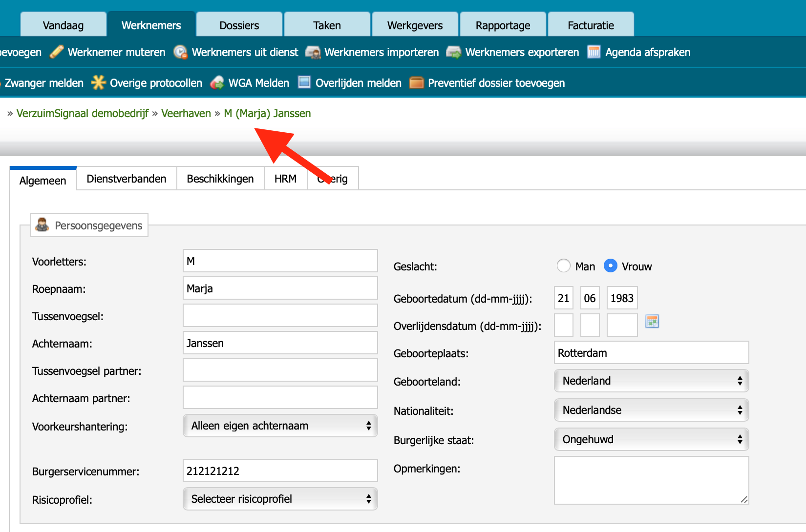Click the Werknemers exporteren icon
Screen dimensions: 806x532
454,52
